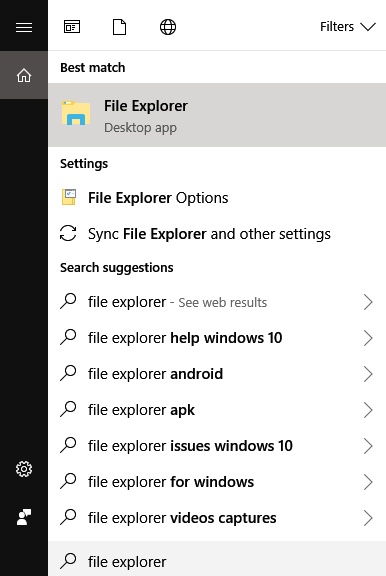
Task: Open File Explorer Desktop app result
Action: click(x=217, y=115)
